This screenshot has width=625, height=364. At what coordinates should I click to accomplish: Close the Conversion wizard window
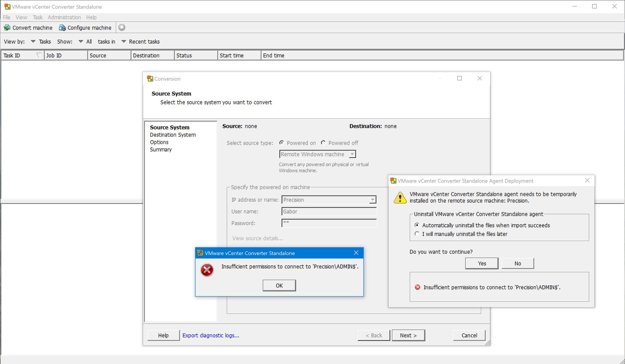click(479, 78)
